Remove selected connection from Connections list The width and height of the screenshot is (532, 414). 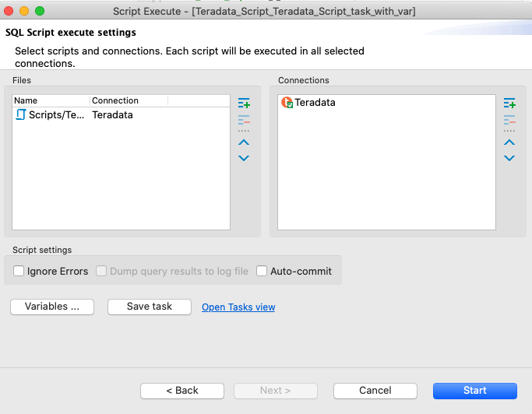[x=509, y=120]
